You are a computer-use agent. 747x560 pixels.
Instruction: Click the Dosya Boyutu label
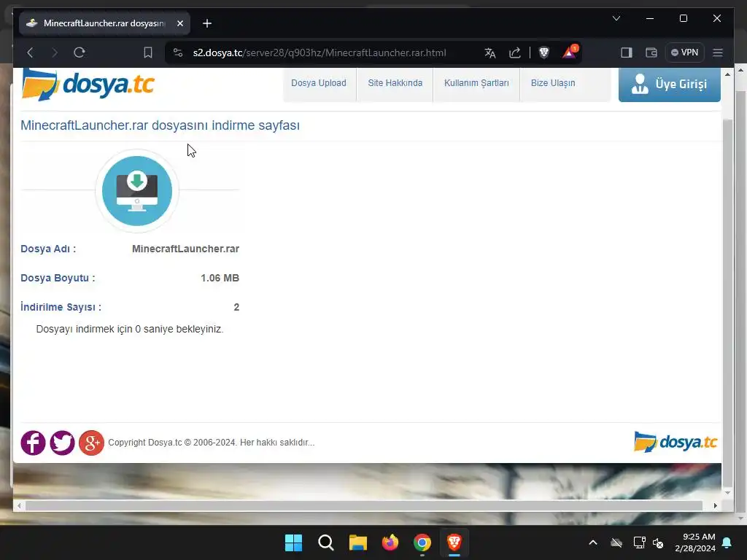click(x=58, y=278)
